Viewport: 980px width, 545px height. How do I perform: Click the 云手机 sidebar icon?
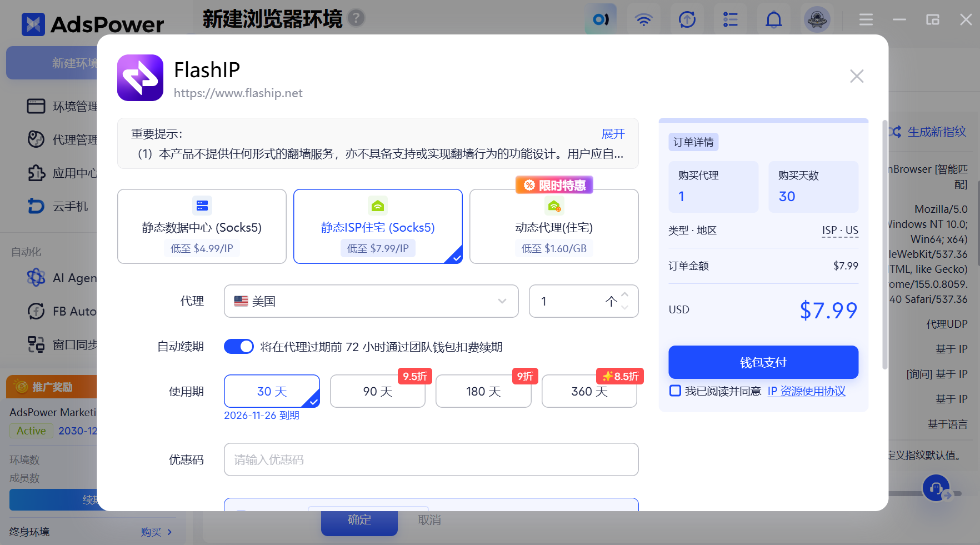[36, 206]
